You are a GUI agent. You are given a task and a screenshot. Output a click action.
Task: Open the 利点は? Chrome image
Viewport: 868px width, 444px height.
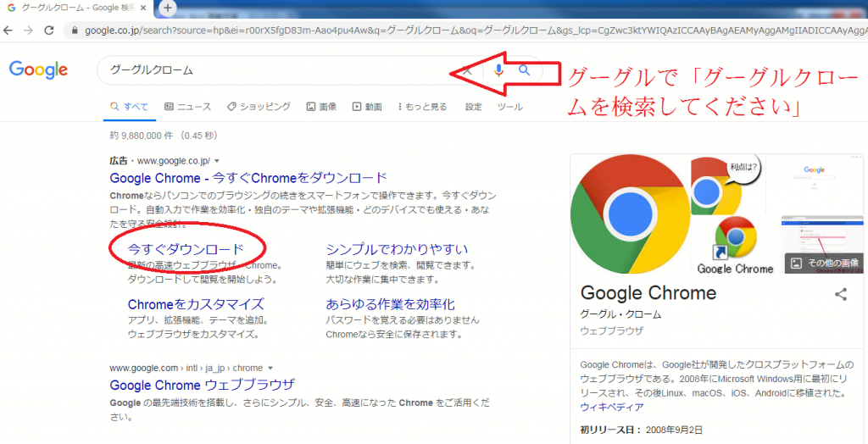[x=728, y=185]
